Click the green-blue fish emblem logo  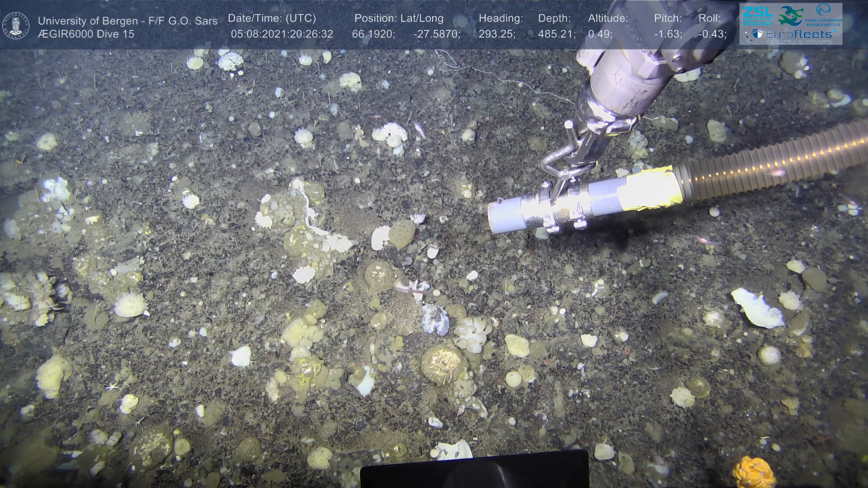[x=790, y=16]
